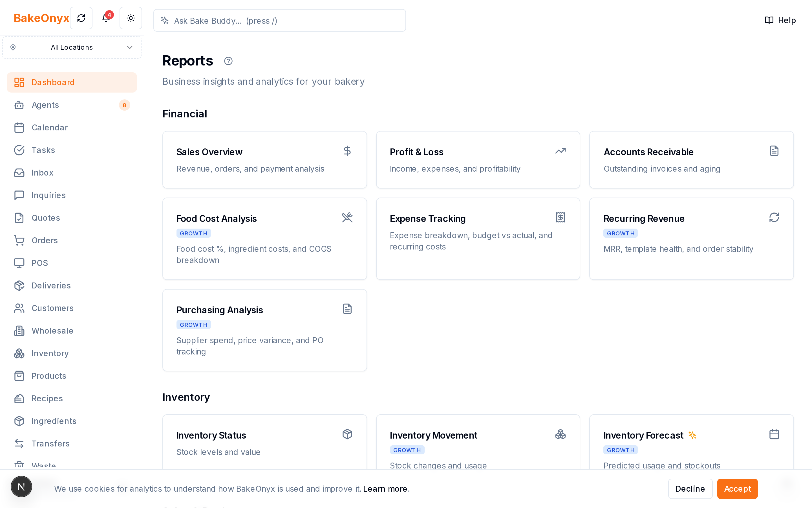812x508 pixels.
Task: Click the GROWTH badge on Purchasing Analysis
Action: [194, 325]
